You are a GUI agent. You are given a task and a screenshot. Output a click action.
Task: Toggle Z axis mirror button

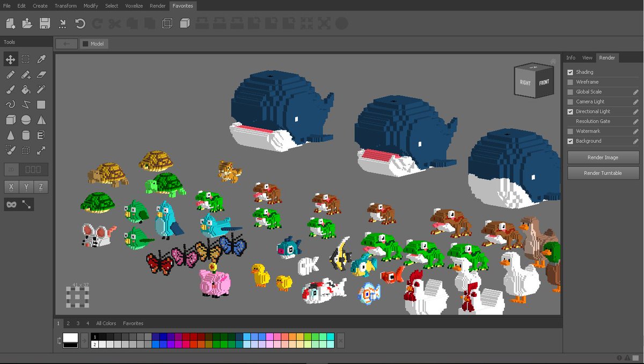(41, 187)
